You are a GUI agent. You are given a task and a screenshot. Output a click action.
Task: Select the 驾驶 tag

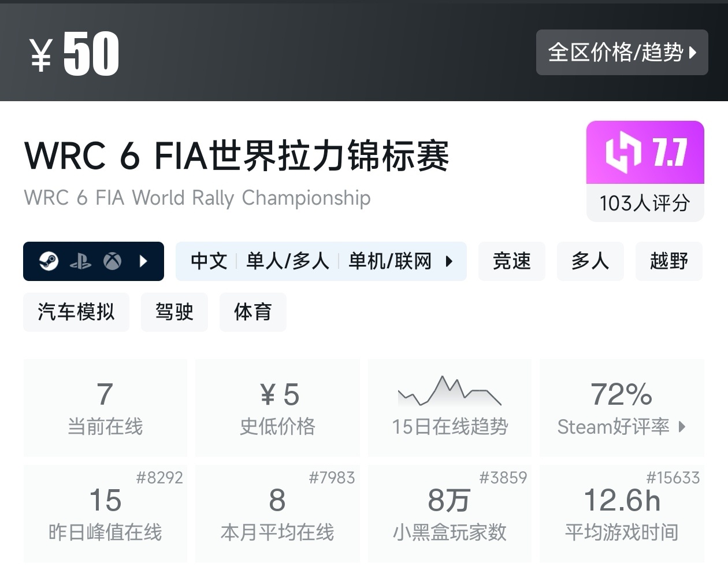[174, 312]
